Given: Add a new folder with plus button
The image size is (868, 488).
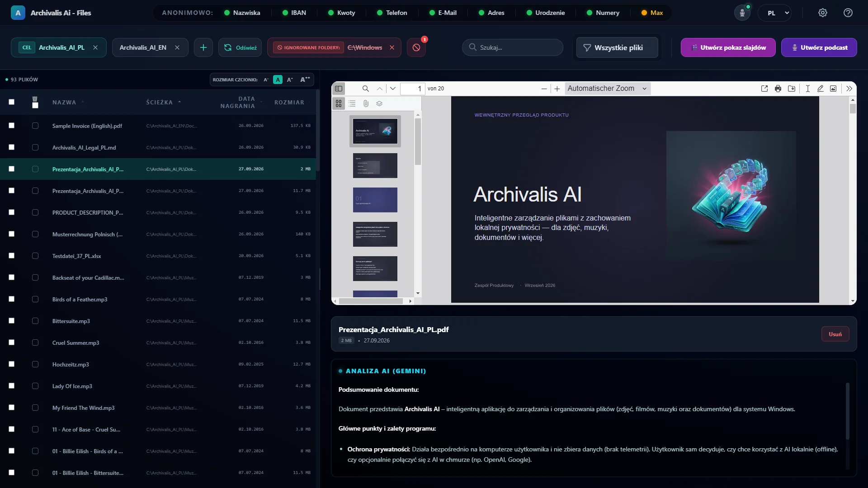Looking at the screenshot, I should tap(203, 47).
